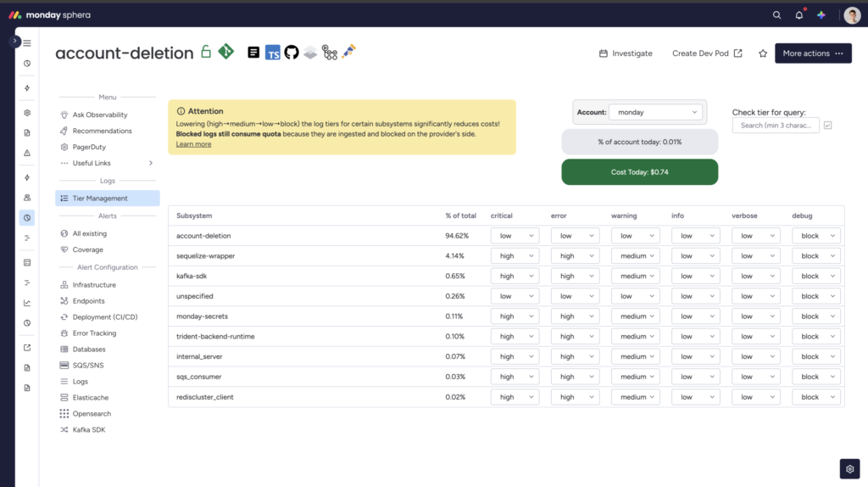Viewport: 868px width, 487px height.
Task: Click the sequelize-wrapper subsystem name
Action: 205,256
